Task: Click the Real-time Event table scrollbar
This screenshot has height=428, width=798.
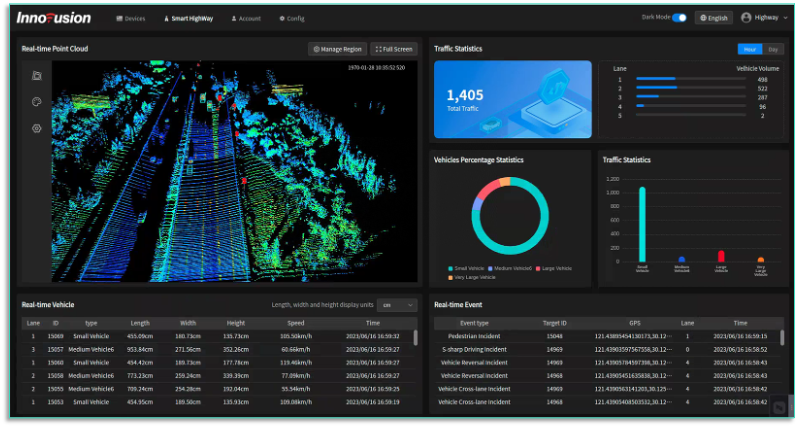Action: point(782,338)
